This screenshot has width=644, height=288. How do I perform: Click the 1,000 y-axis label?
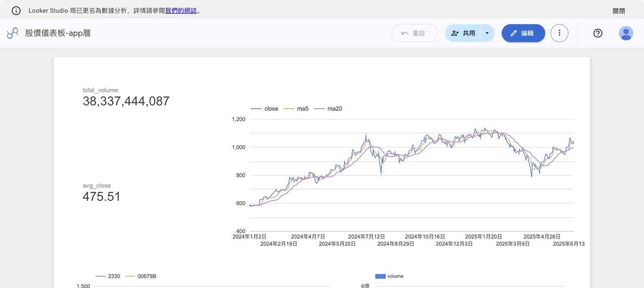(238, 147)
